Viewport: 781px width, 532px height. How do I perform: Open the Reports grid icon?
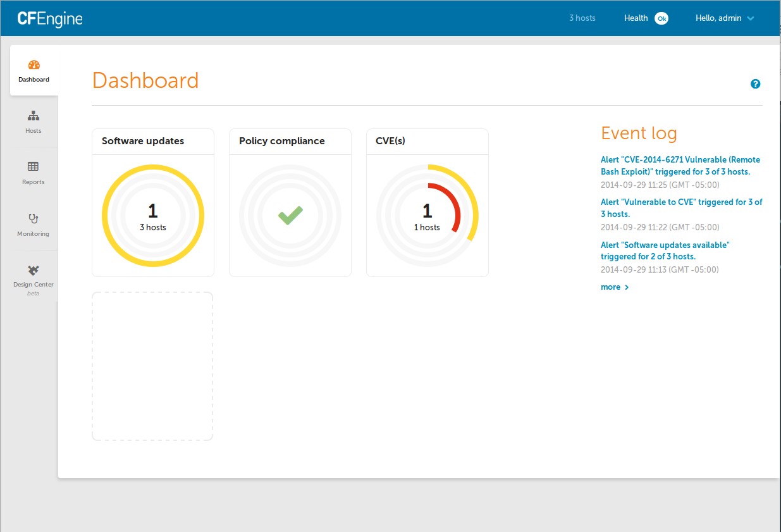(x=33, y=166)
